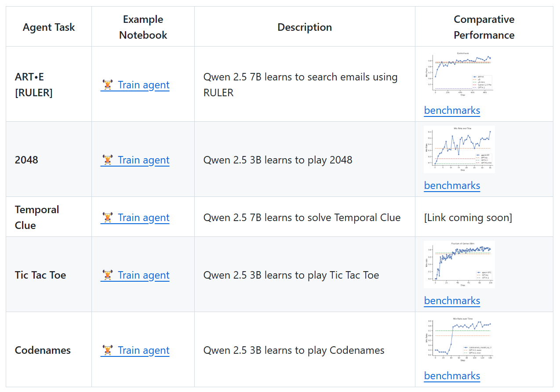
Task: Open Train agent link for ART•E [RULER]
Action: (143, 85)
